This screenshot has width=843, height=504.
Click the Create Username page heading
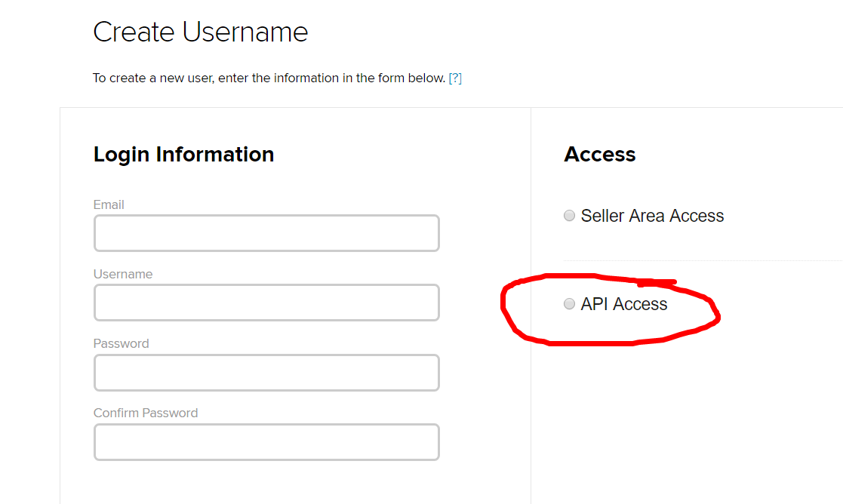[x=201, y=32]
